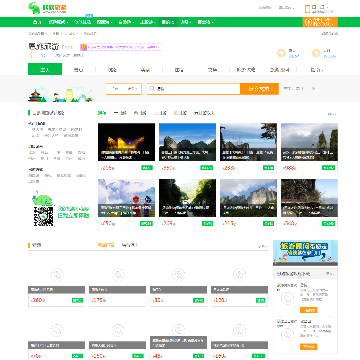
Task: Open the placeholder image above the ¥175 card
Action: (x=118, y=274)
